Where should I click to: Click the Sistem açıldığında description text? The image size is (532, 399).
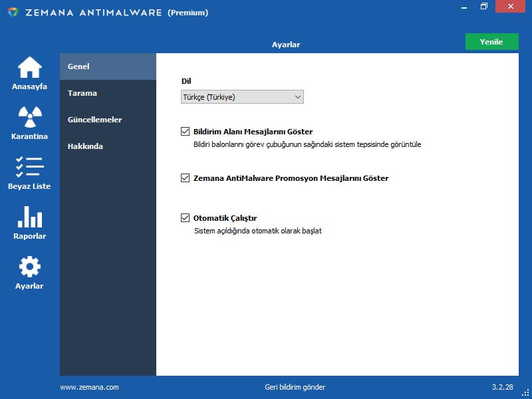click(x=258, y=231)
